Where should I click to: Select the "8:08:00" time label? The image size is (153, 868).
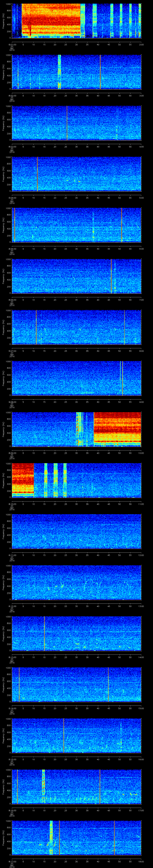[12, 402]
